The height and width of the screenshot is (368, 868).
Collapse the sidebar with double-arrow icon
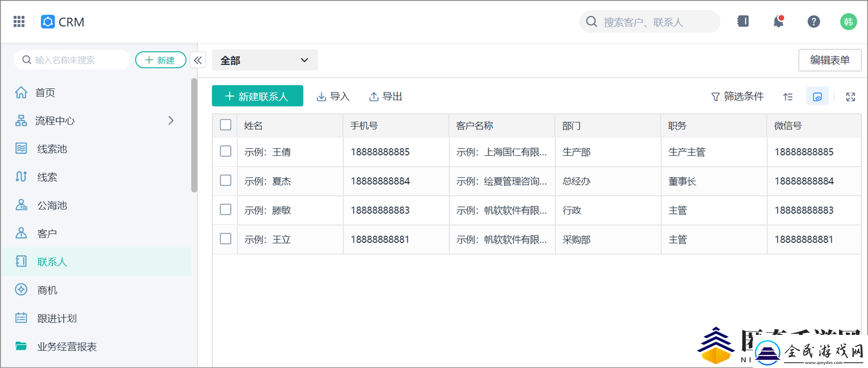[x=198, y=60]
